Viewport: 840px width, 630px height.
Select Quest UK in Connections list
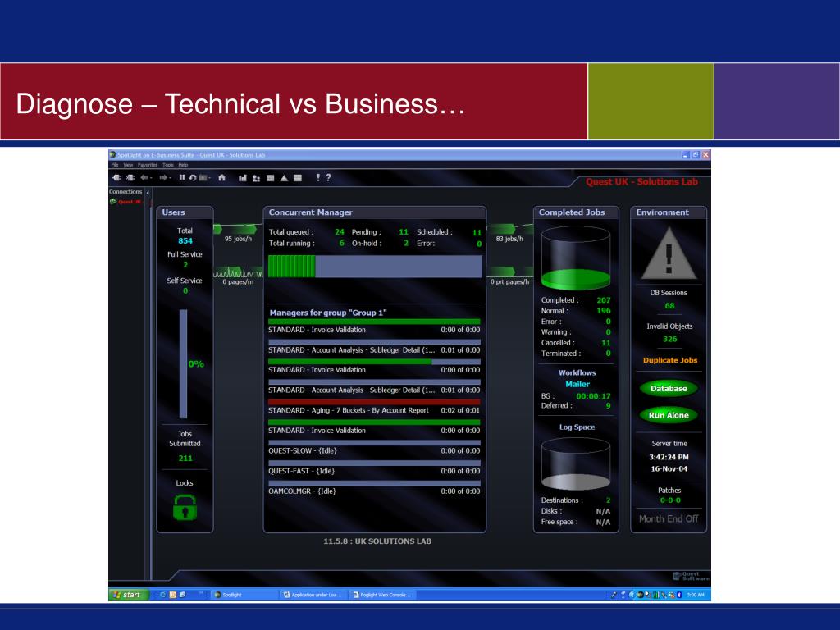(x=130, y=202)
